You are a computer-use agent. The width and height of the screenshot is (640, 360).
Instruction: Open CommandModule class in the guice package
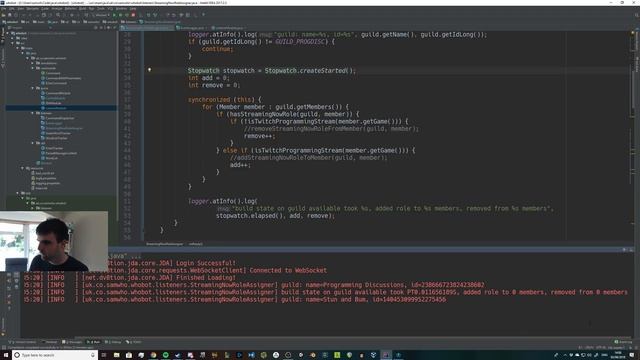tap(56, 93)
